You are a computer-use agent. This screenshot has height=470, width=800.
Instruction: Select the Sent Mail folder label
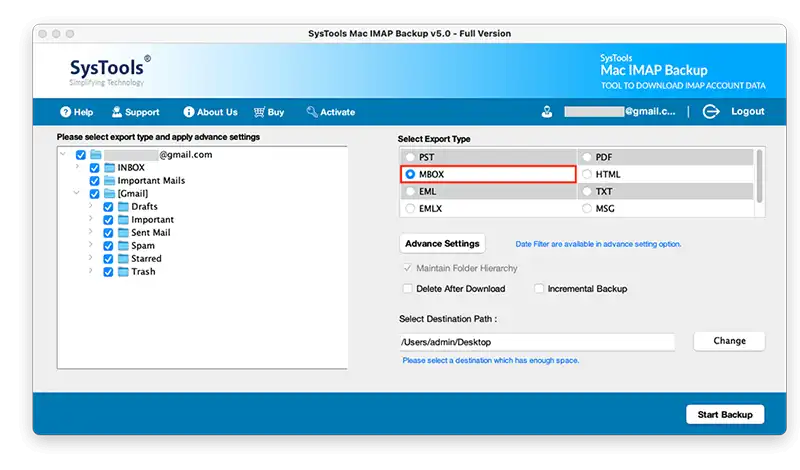point(151,233)
